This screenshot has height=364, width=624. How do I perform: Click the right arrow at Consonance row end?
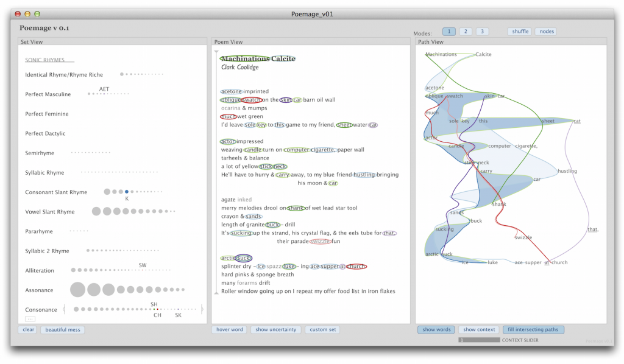tap(202, 310)
